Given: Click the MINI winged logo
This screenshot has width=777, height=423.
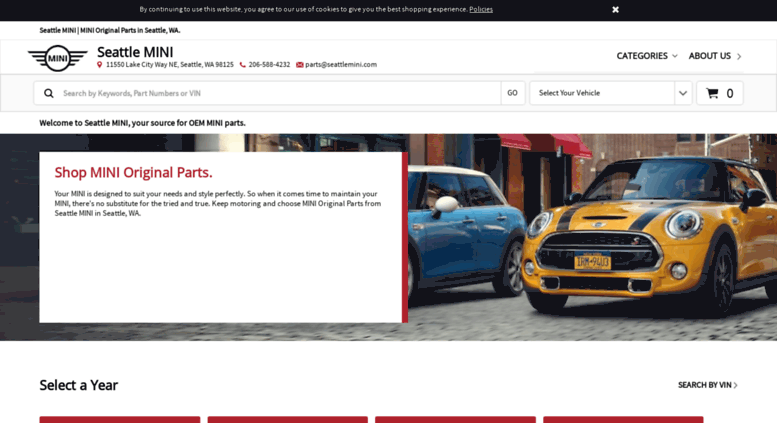Looking at the screenshot, I should (x=57, y=58).
